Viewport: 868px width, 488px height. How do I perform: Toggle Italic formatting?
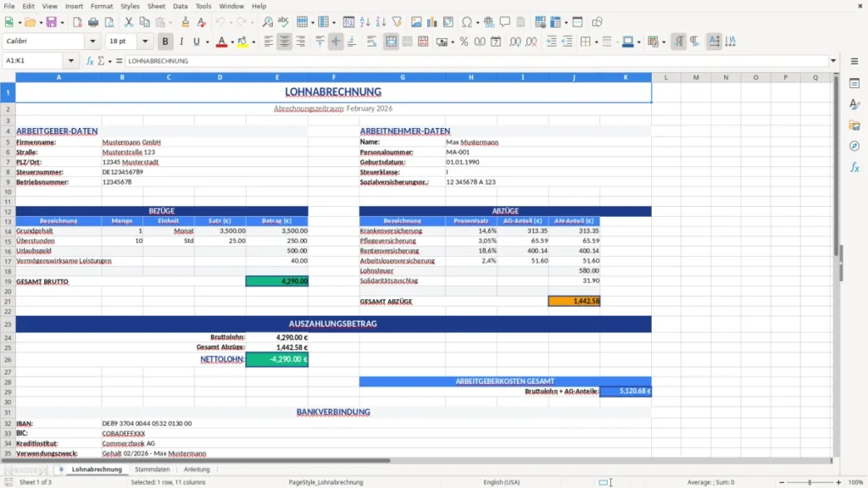tap(181, 42)
